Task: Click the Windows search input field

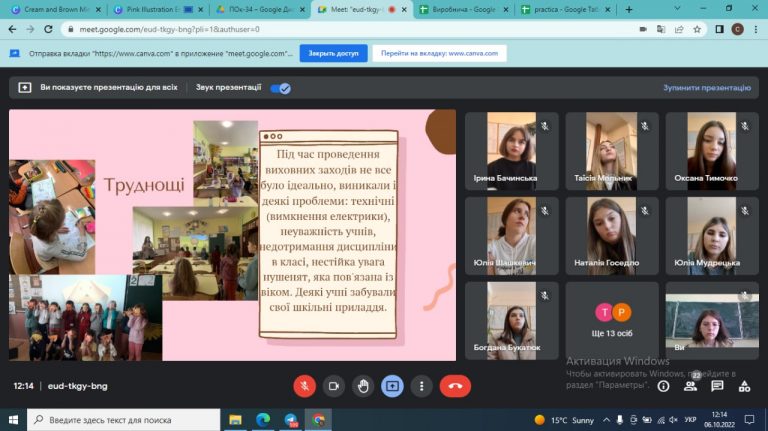Action: pos(123,420)
